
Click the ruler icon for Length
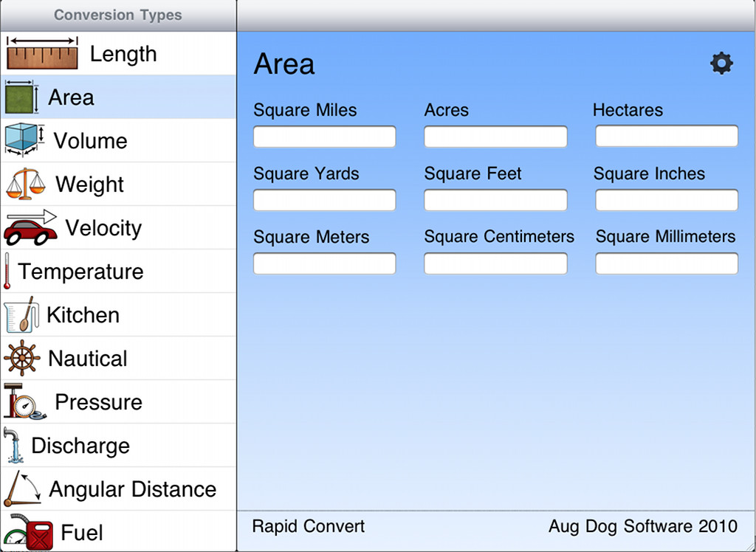[42, 54]
